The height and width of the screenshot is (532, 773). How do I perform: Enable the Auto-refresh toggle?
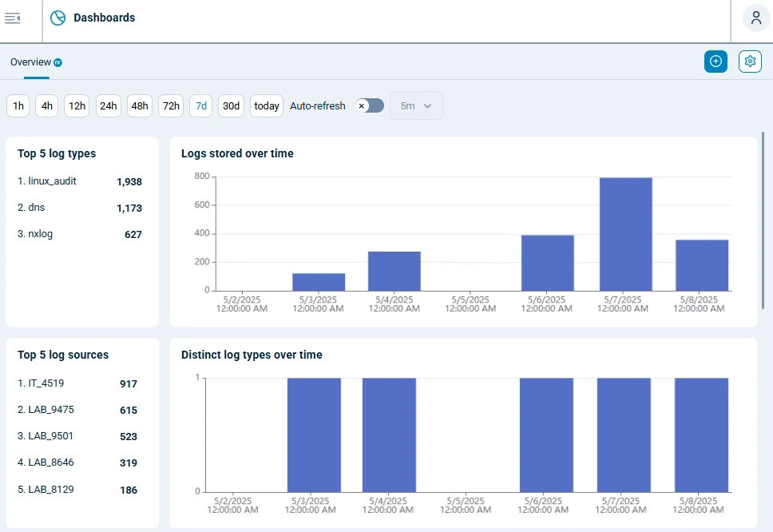pos(368,105)
